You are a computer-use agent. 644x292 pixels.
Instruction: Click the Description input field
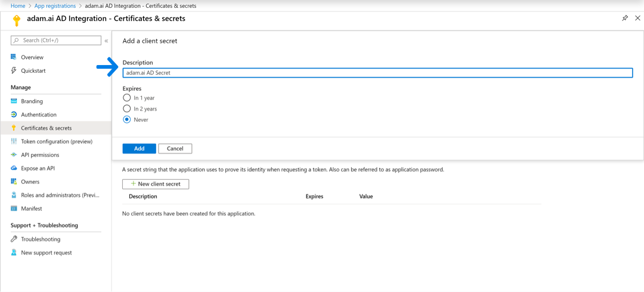[x=377, y=73]
